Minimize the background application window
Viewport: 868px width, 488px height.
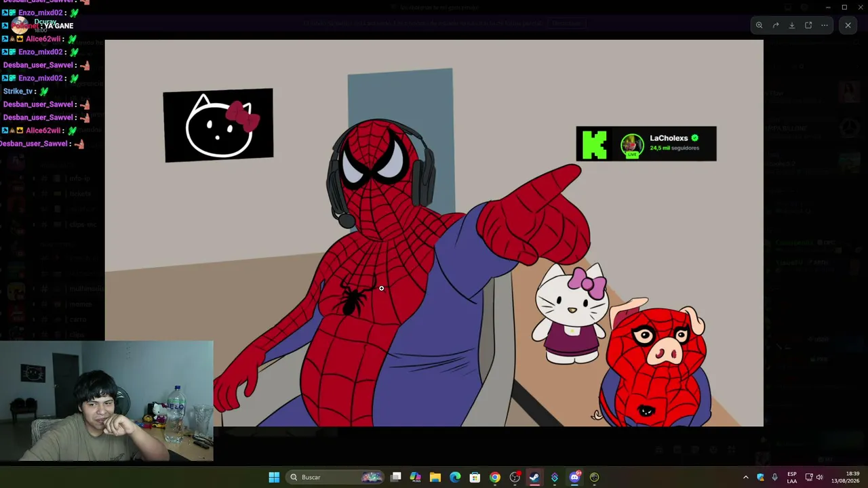click(x=827, y=7)
